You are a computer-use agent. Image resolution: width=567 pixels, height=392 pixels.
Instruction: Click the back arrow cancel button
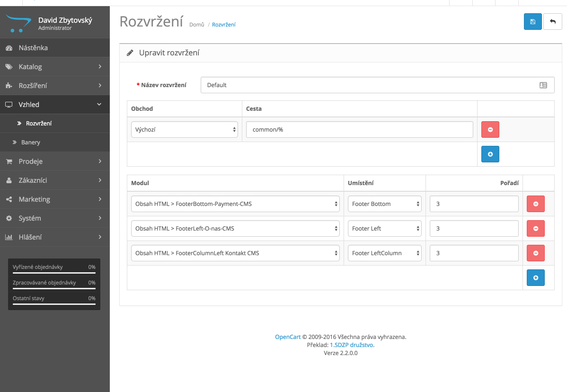552,22
